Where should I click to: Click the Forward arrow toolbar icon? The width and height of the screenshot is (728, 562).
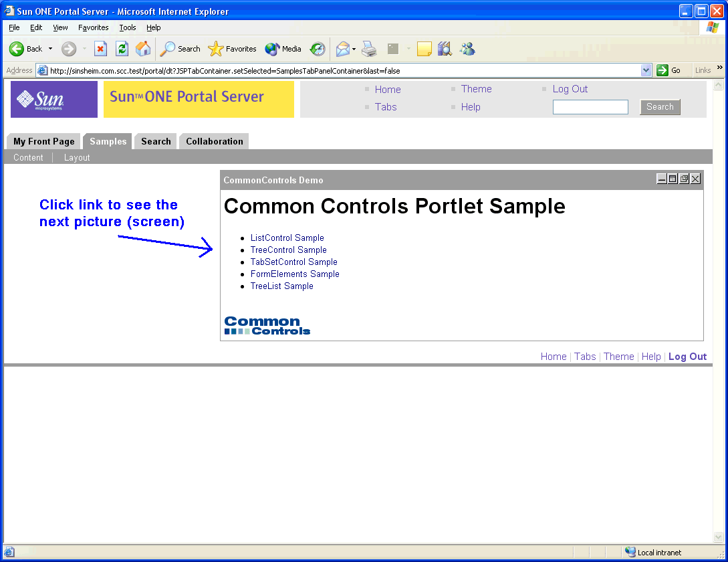tap(69, 49)
